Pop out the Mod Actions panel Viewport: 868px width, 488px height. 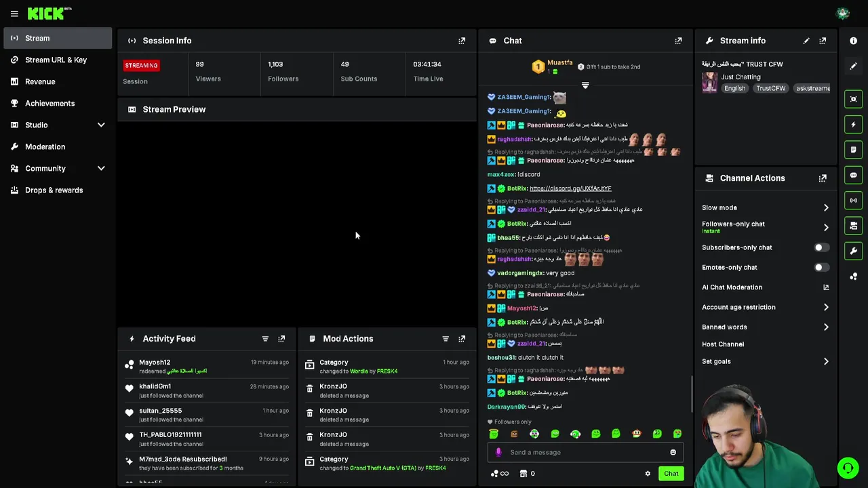coord(462,339)
